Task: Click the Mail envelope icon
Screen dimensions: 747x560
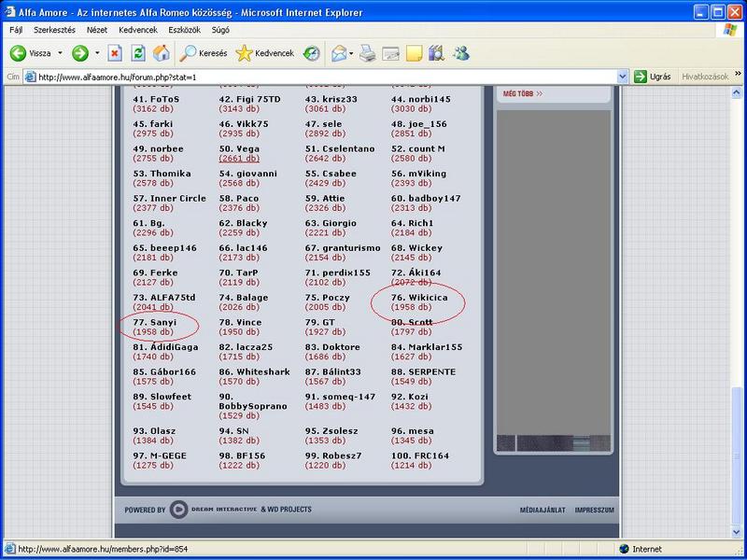Action: point(339,53)
